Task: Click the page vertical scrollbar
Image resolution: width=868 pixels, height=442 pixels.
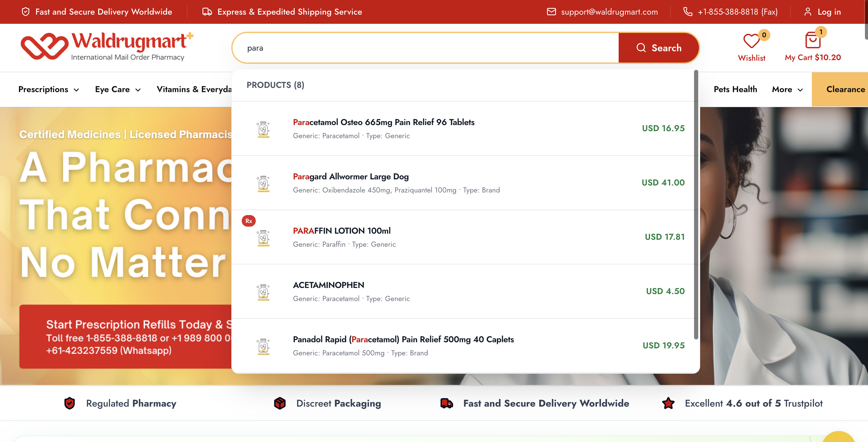Action: tap(866, 20)
